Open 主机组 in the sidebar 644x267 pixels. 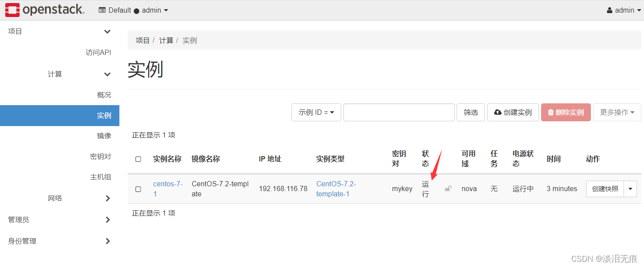pos(101,177)
